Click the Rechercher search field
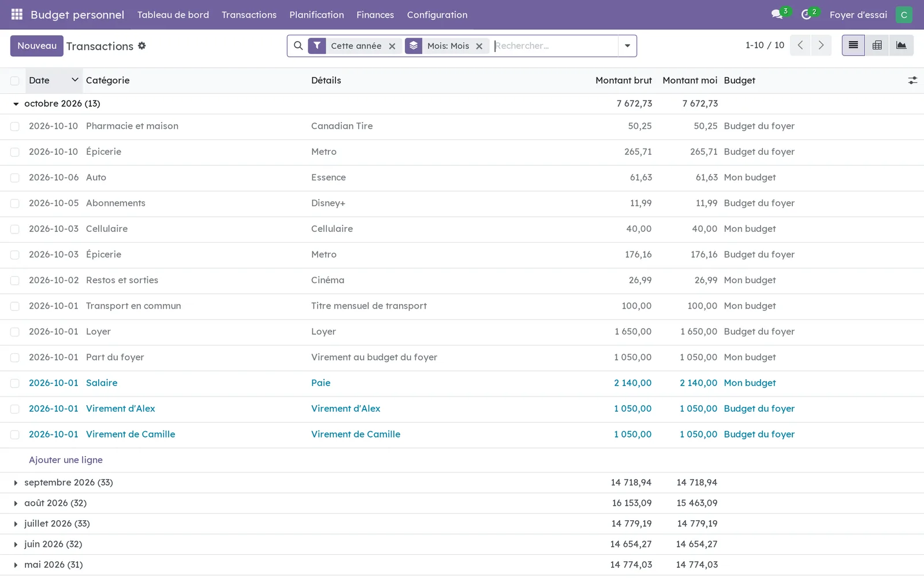Screen dimensions: 924x578 (554, 46)
